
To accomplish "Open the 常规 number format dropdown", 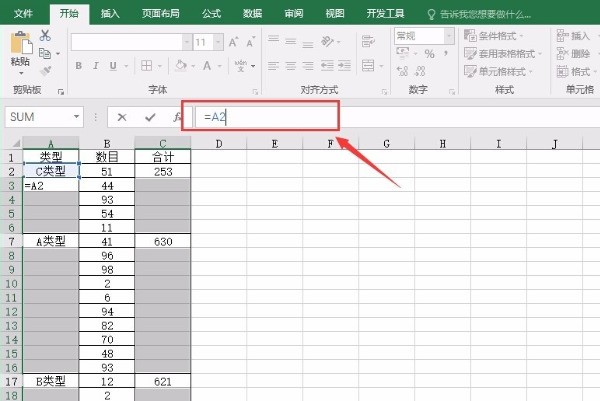I will coord(449,35).
